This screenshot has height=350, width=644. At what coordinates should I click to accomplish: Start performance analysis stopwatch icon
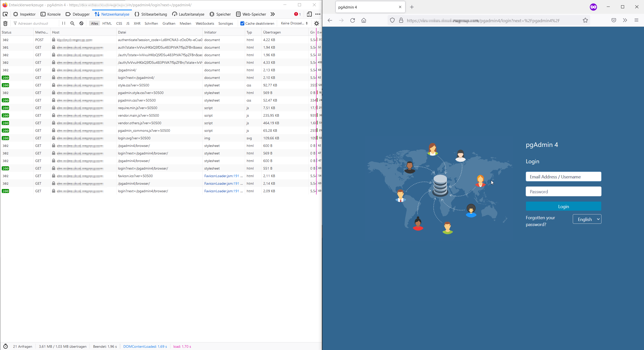pyautogui.click(x=6, y=346)
